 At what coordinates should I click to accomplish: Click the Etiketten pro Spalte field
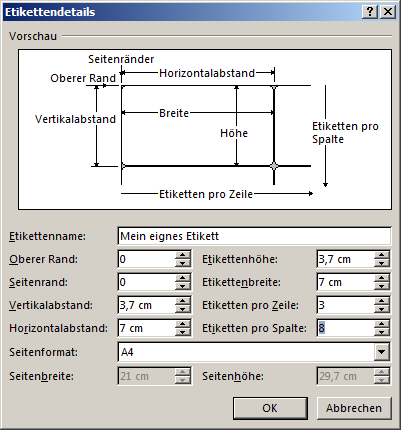[346, 328]
